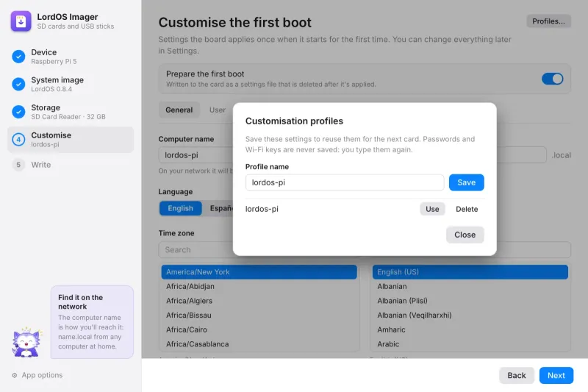Select Albanian (Veqilharxhi) keyboard layout

(470, 315)
